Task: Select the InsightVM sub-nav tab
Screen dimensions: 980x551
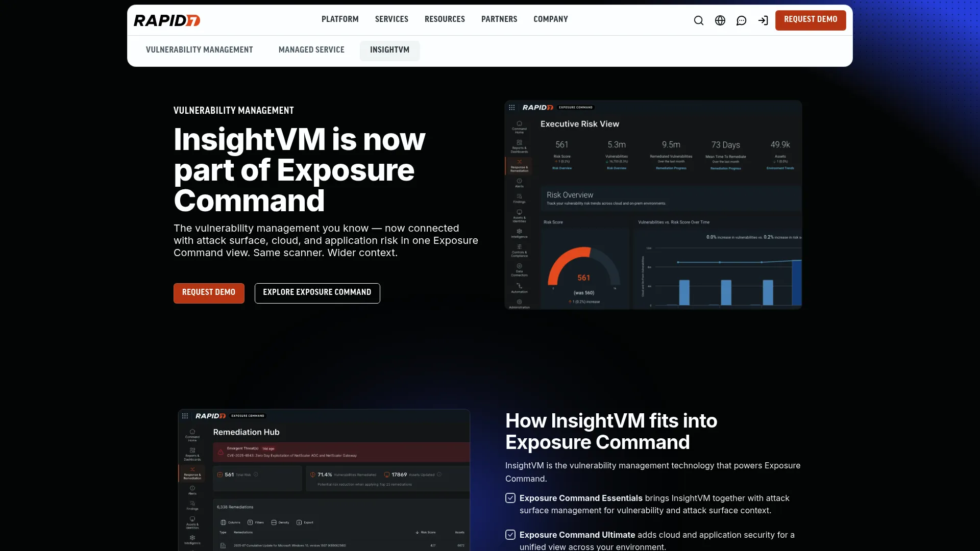Action: tap(389, 50)
